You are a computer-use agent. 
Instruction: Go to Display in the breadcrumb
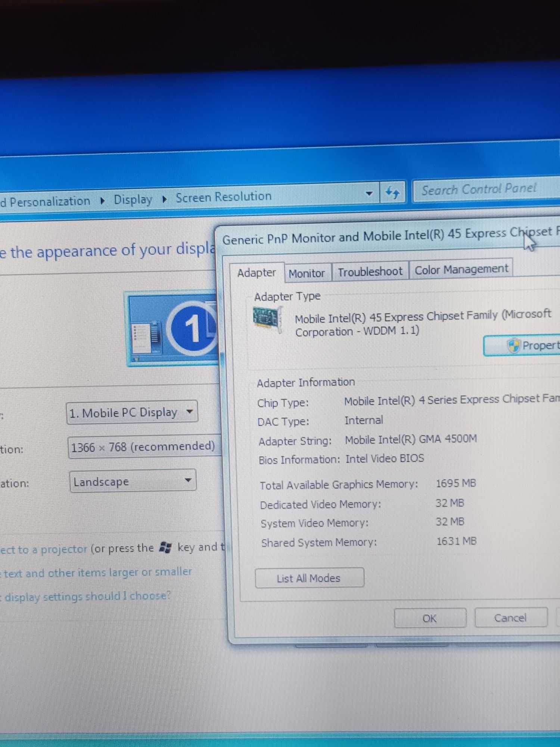coord(133,200)
